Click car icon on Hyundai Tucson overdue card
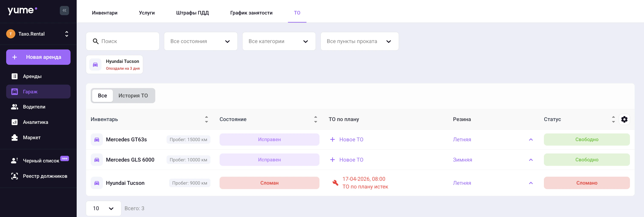Screen dimensions: 644x217 tap(95, 65)
